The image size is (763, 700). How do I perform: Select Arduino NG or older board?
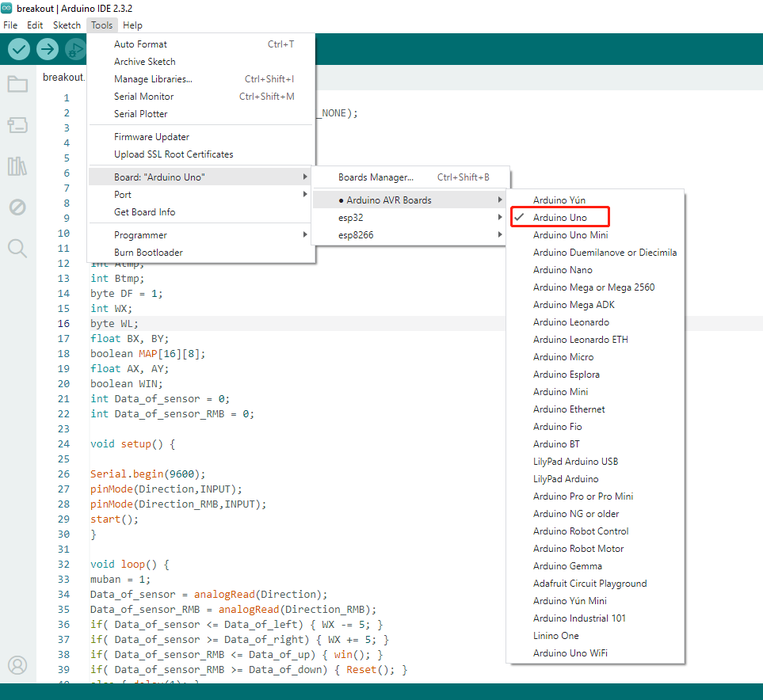click(x=595, y=514)
